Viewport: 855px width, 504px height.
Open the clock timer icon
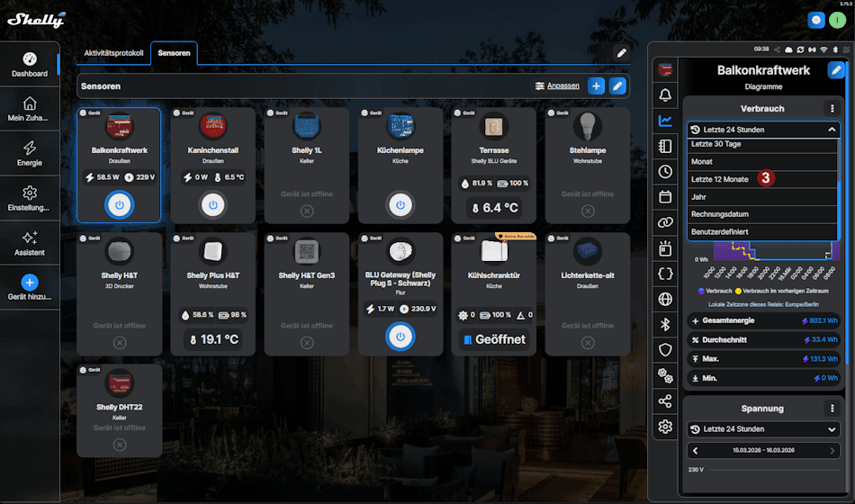point(665,171)
